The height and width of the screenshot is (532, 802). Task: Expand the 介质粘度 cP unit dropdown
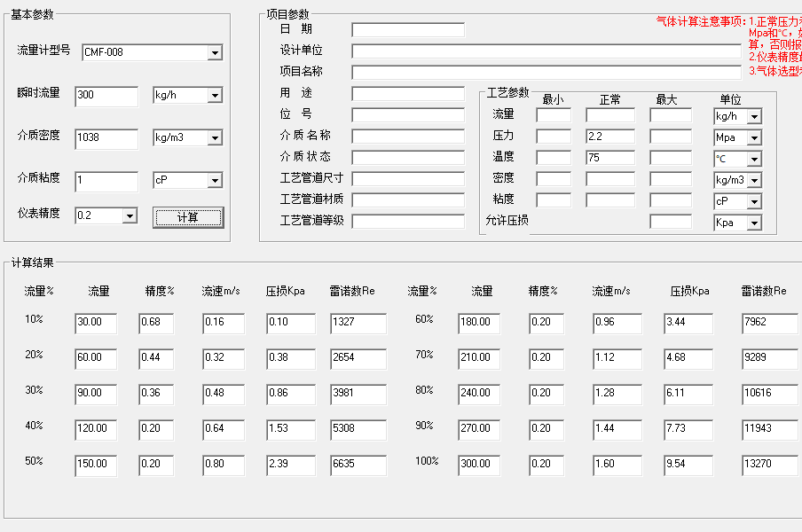click(215, 181)
